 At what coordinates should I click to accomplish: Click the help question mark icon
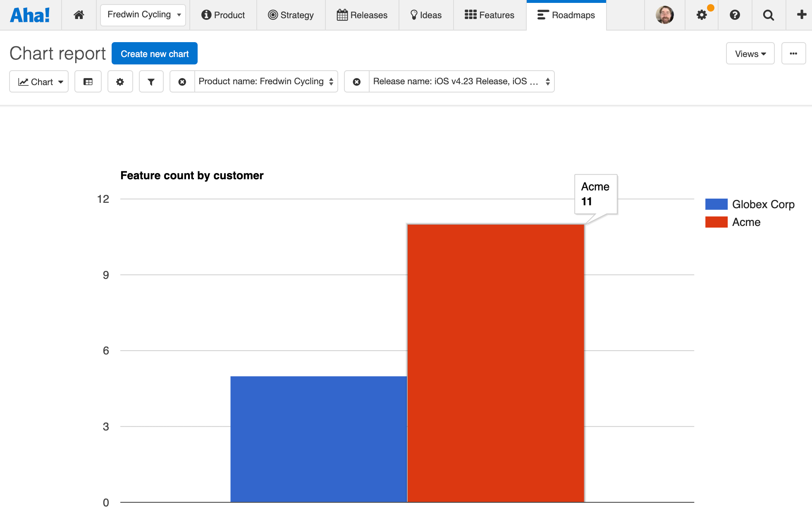735,15
